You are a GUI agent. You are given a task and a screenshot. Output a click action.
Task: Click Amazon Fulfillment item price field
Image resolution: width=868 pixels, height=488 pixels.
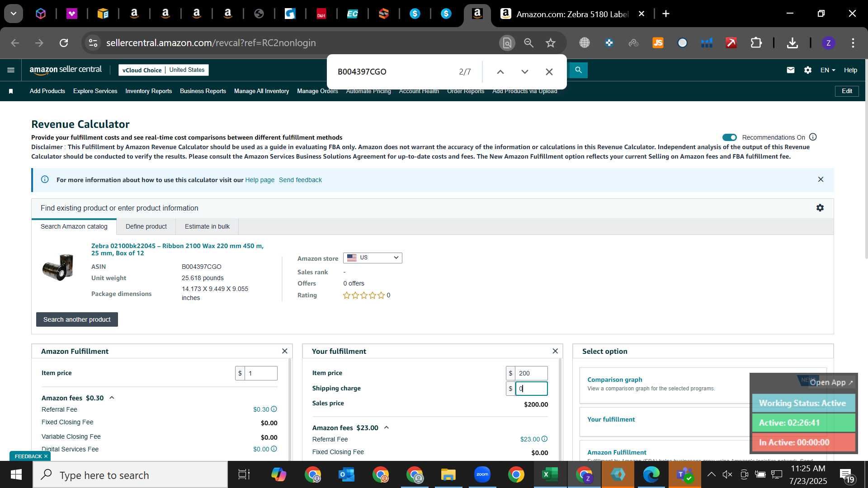(261, 373)
